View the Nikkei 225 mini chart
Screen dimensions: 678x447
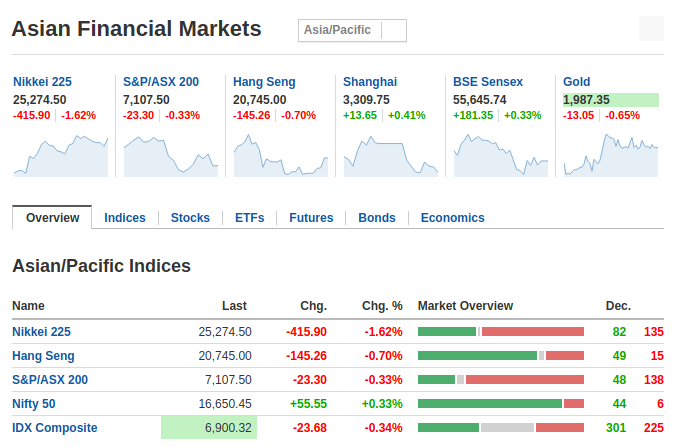coord(61,156)
